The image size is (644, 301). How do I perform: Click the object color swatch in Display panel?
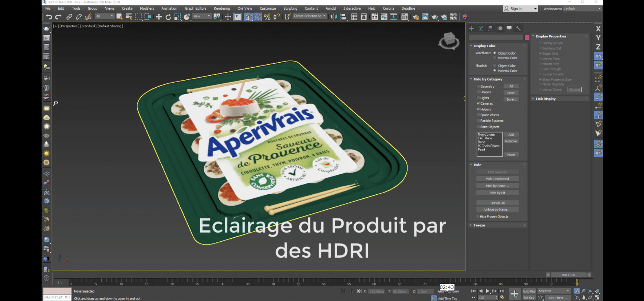tap(527, 37)
